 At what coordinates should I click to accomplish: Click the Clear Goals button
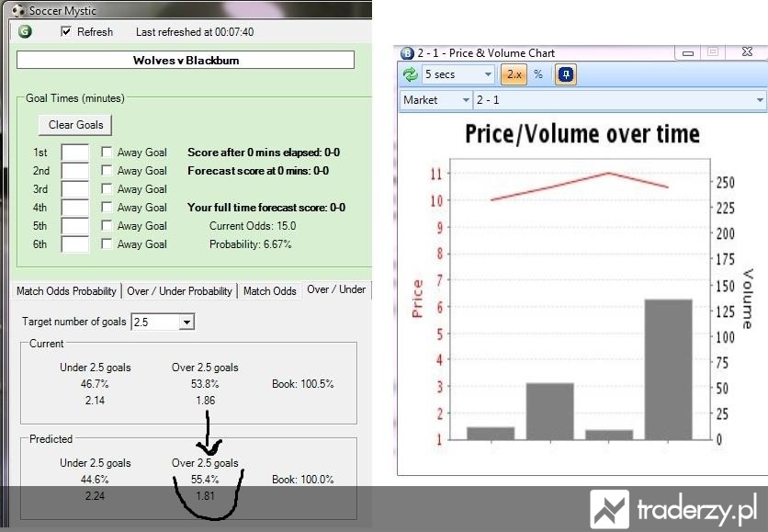tap(75, 125)
